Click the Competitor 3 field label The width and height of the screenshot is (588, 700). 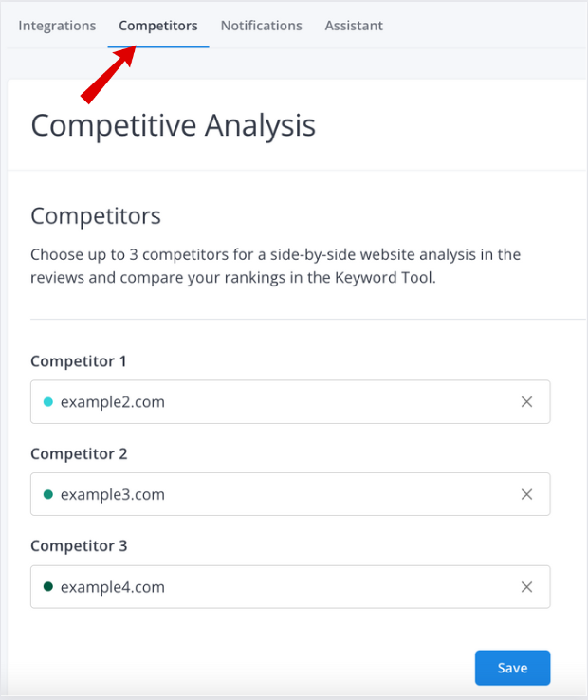click(x=79, y=546)
